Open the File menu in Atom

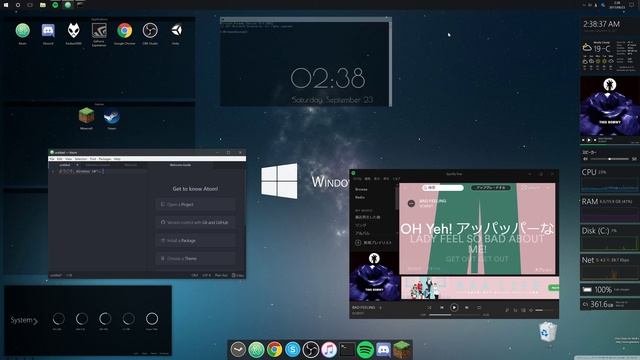[52, 159]
